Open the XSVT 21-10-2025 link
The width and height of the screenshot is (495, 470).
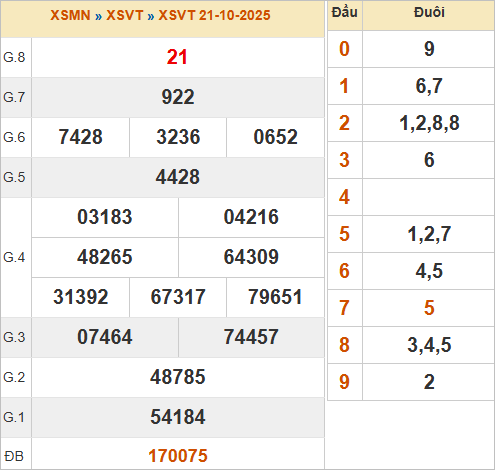214,15
